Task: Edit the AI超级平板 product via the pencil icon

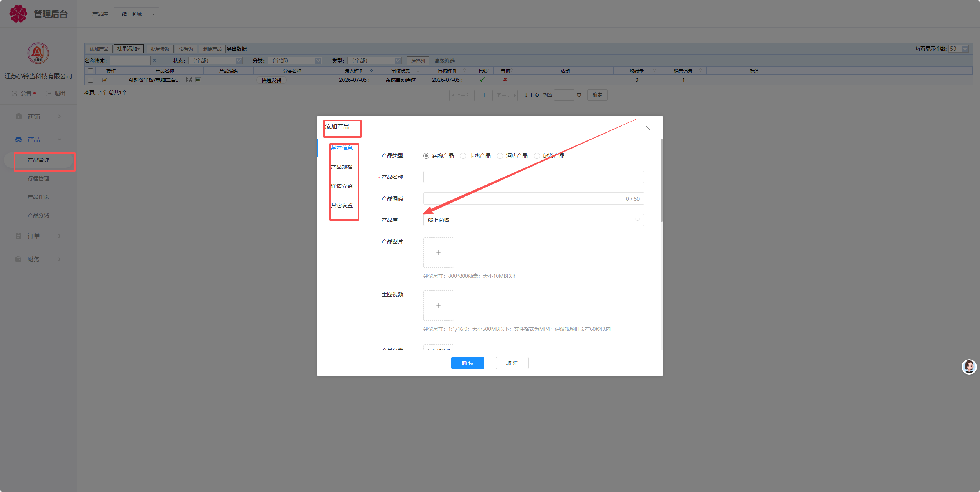Action: [104, 80]
